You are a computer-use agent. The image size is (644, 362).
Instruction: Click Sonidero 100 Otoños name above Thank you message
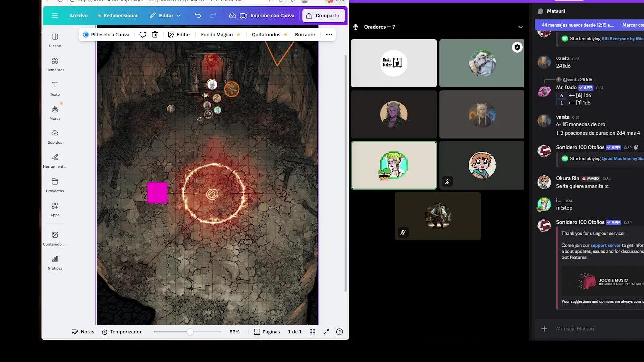point(580,222)
